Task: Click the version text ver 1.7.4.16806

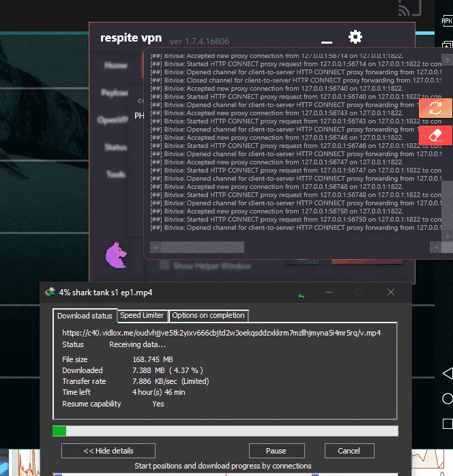Action: tap(199, 42)
